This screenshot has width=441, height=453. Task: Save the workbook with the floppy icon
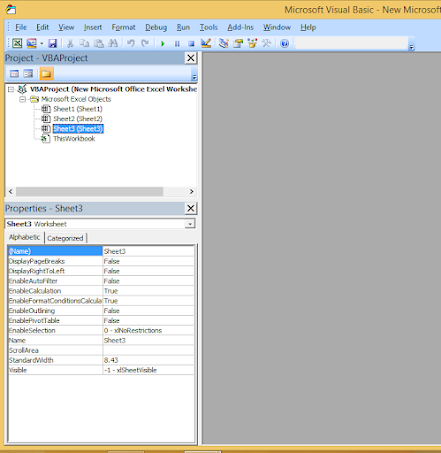(53, 43)
